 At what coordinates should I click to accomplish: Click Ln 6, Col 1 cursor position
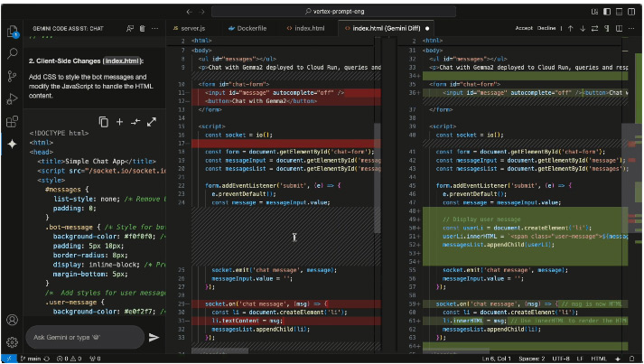click(496, 359)
